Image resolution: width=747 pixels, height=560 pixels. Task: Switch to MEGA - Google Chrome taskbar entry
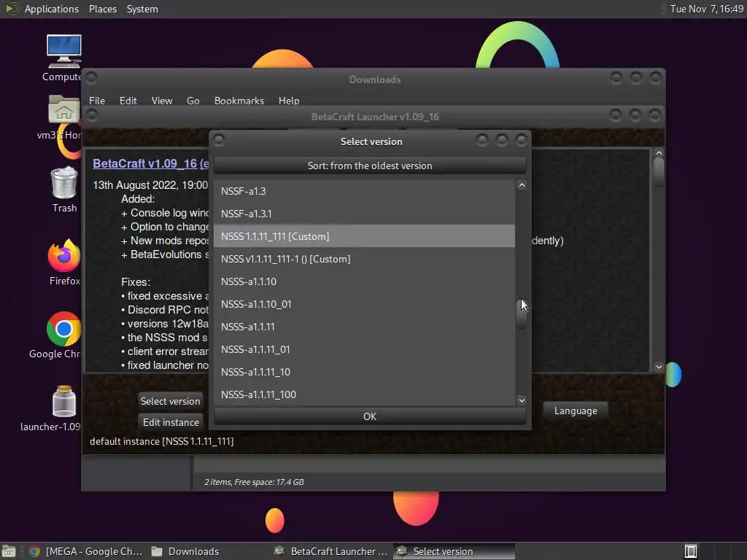(86, 551)
